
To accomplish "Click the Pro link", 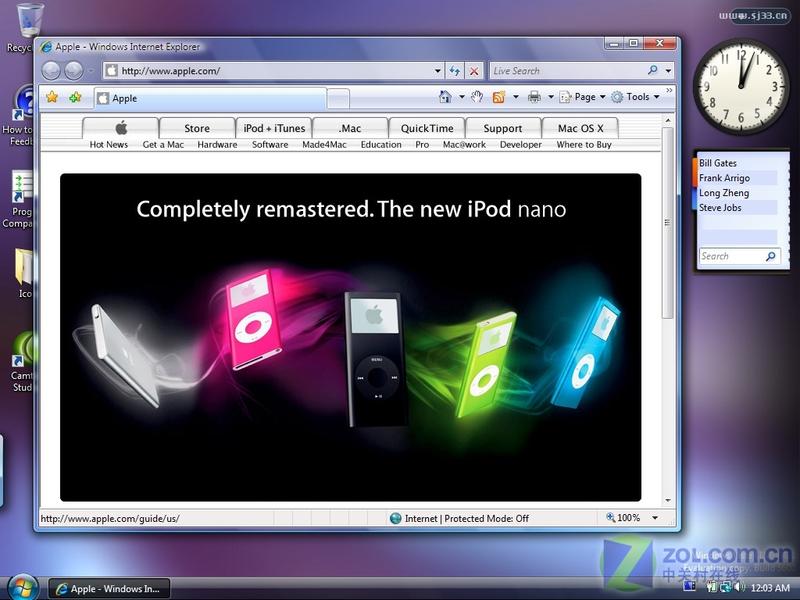I will pyautogui.click(x=422, y=144).
